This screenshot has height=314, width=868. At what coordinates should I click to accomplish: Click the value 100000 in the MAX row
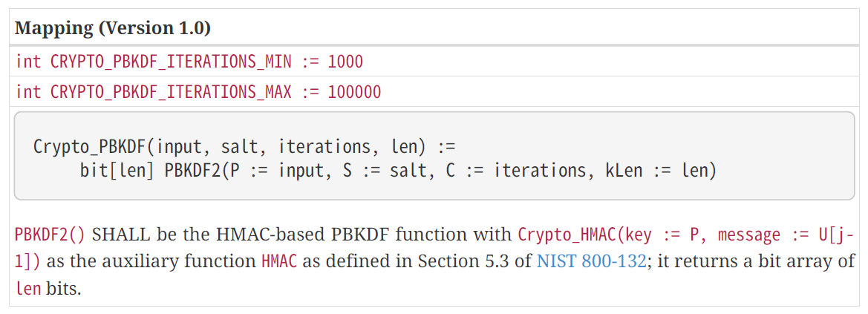click(354, 92)
